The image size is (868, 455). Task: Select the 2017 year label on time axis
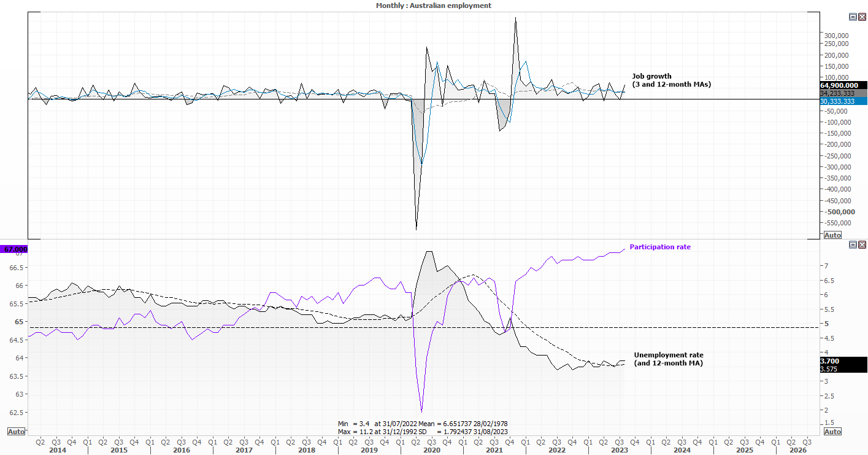244,450
